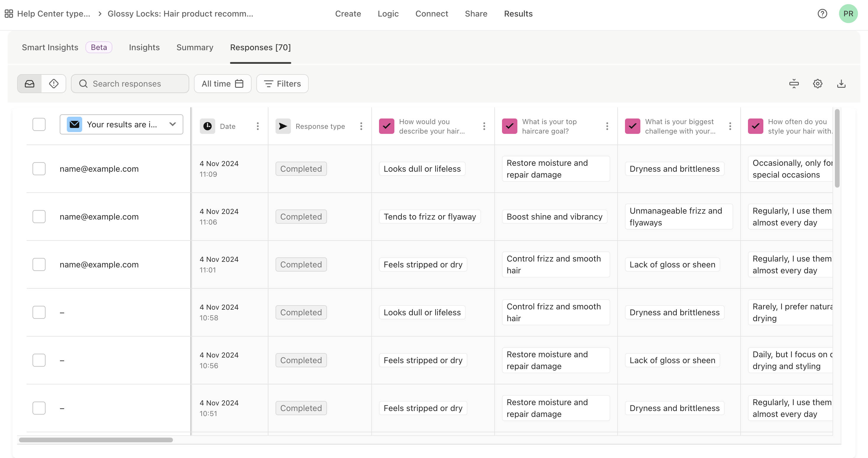The height and width of the screenshot is (458, 868).
Task: Go to the Connect tab
Action: click(431, 14)
